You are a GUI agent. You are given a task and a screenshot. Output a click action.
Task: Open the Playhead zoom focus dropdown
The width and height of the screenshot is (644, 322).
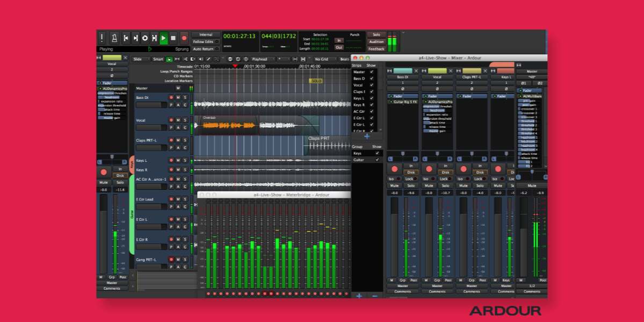tap(262, 59)
